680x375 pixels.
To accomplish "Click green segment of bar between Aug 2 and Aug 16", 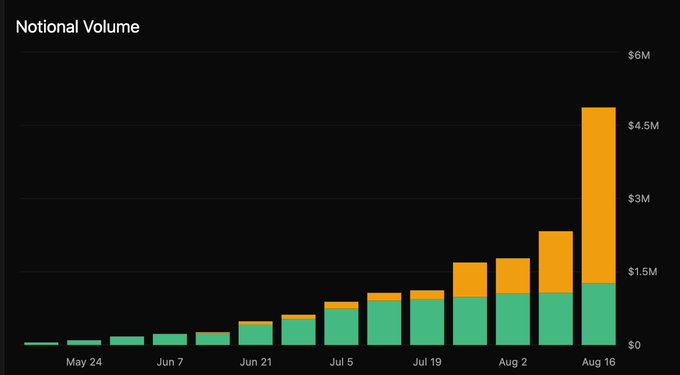I will coord(556,320).
